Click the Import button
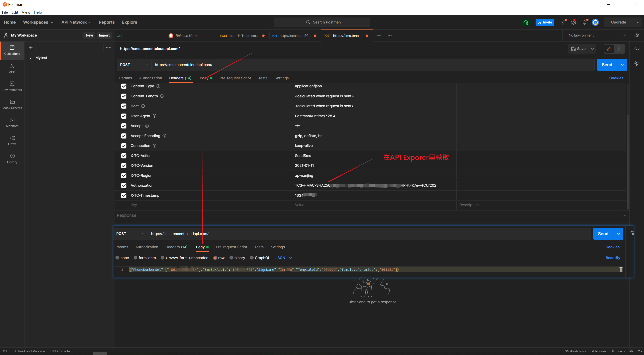 pyautogui.click(x=104, y=35)
